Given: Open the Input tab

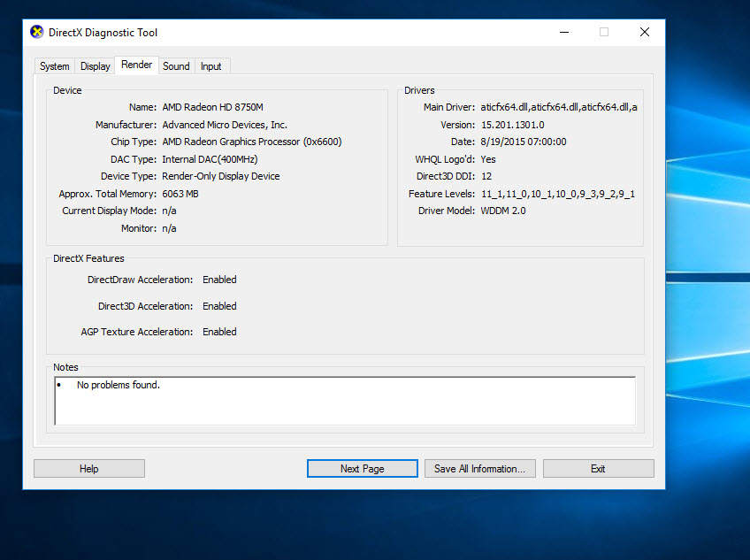Looking at the screenshot, I should pyautogui.click(x=210, y=66).
